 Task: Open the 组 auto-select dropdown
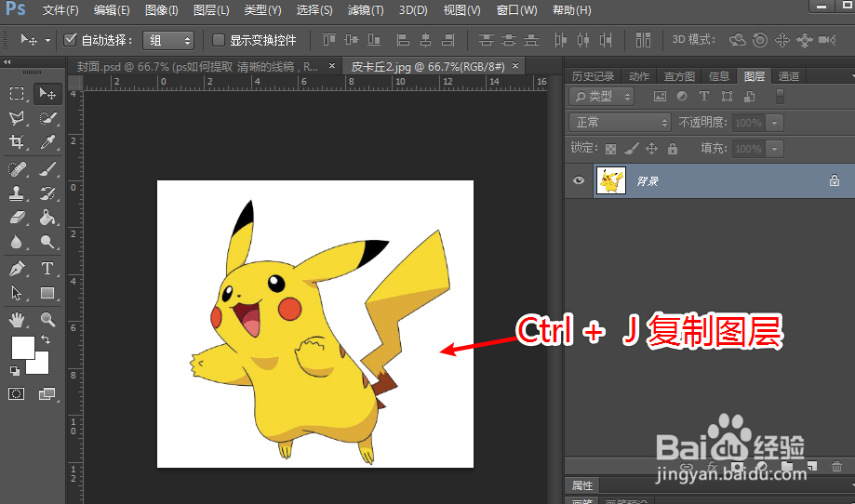click(168, 40)
